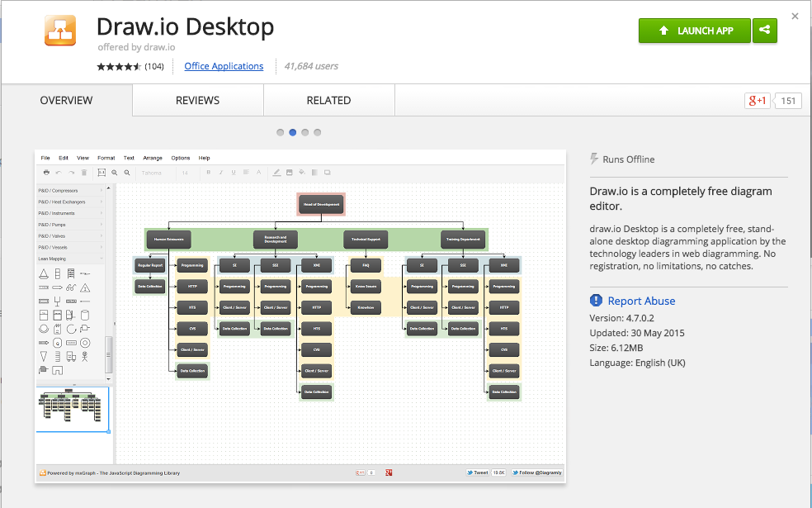Select the triangle shape in Lean Mapping shapes
The height and width of the screenshot is (508, 812).
tap(43, 273)
